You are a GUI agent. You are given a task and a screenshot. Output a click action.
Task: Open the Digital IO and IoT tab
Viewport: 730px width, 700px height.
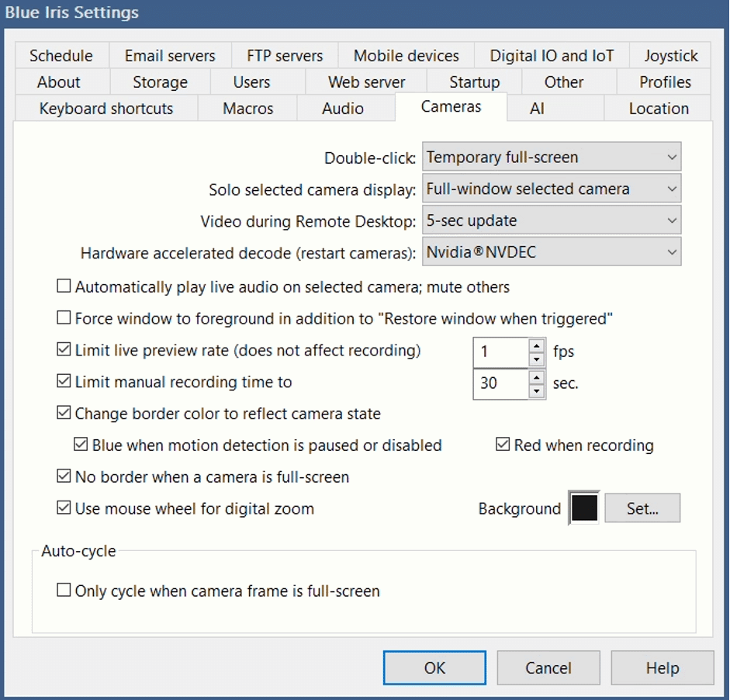[551, 55]
